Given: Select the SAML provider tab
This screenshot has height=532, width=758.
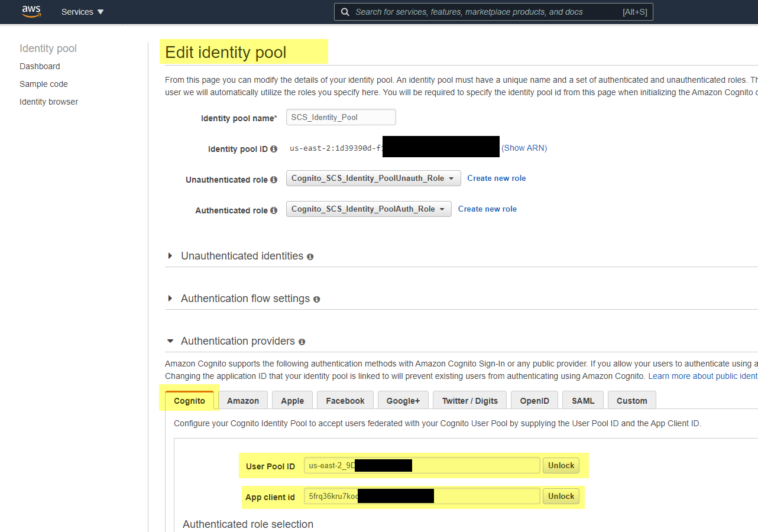Looking at the screenshot, I should pyautogui.click(x=582, y=400).
